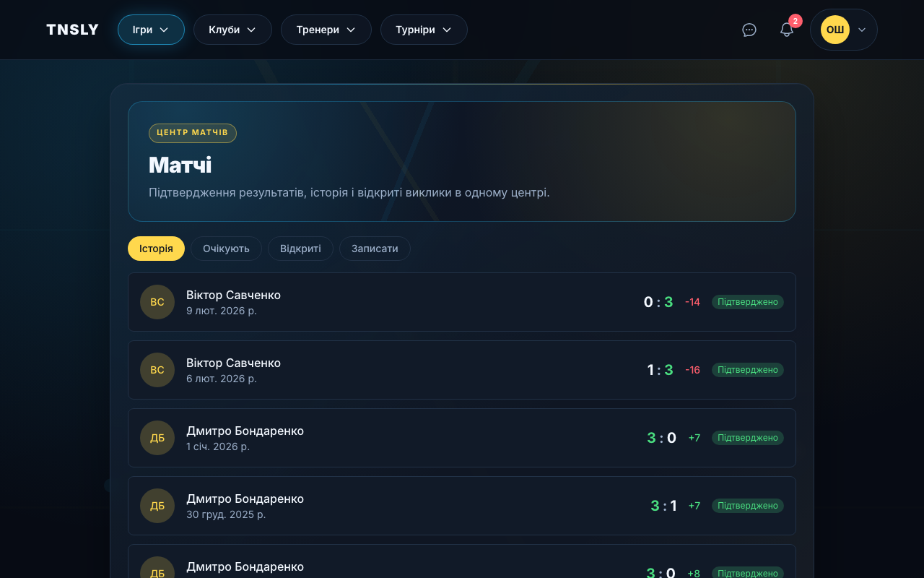Image resolution: width=924 pixels, height=578 pixels.
Task: Click the TNSLY logo
Action: 72,30
